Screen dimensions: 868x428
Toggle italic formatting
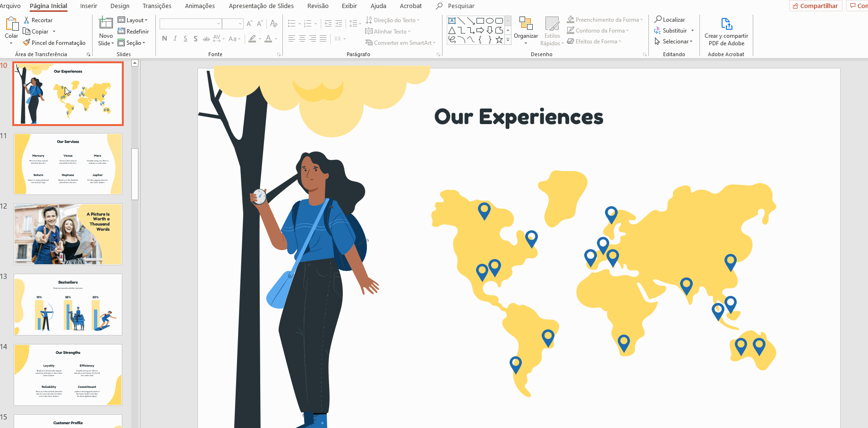click(175, 39)
